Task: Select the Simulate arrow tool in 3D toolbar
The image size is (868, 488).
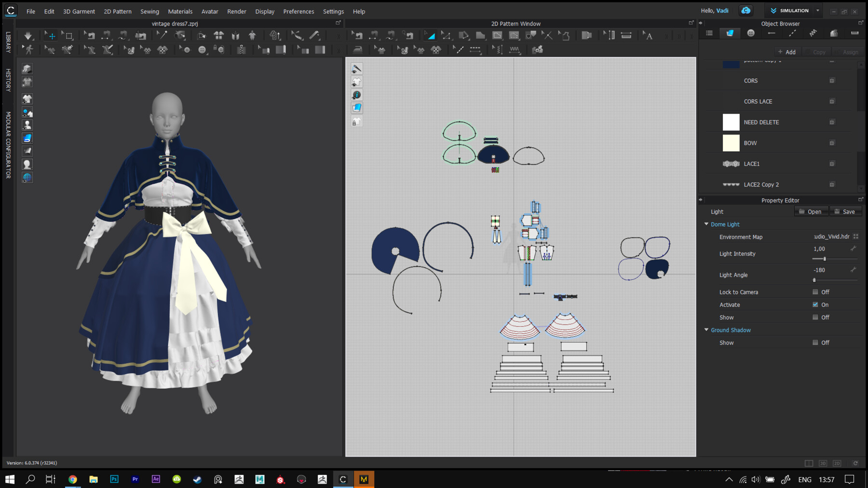Action: click(28, 36)
